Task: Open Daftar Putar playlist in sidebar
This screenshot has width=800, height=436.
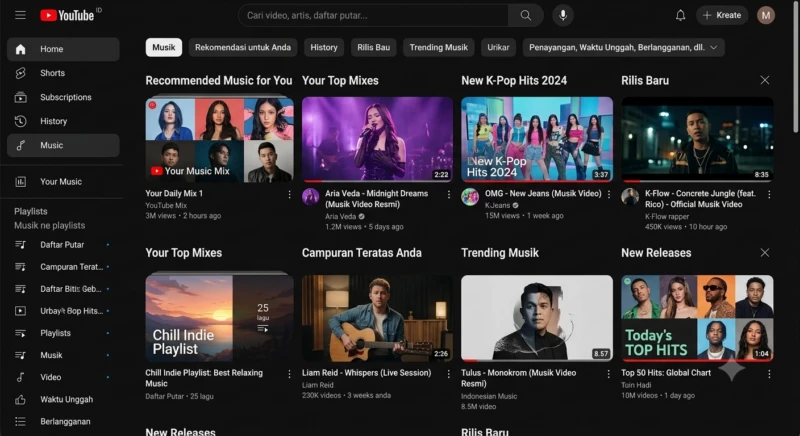Action: point(63,245)
